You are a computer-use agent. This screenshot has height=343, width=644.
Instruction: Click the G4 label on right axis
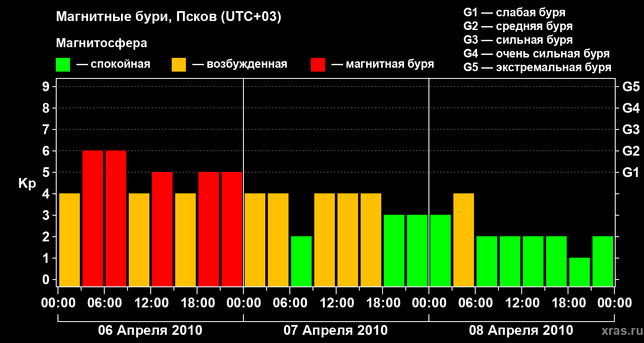(631, 108)
